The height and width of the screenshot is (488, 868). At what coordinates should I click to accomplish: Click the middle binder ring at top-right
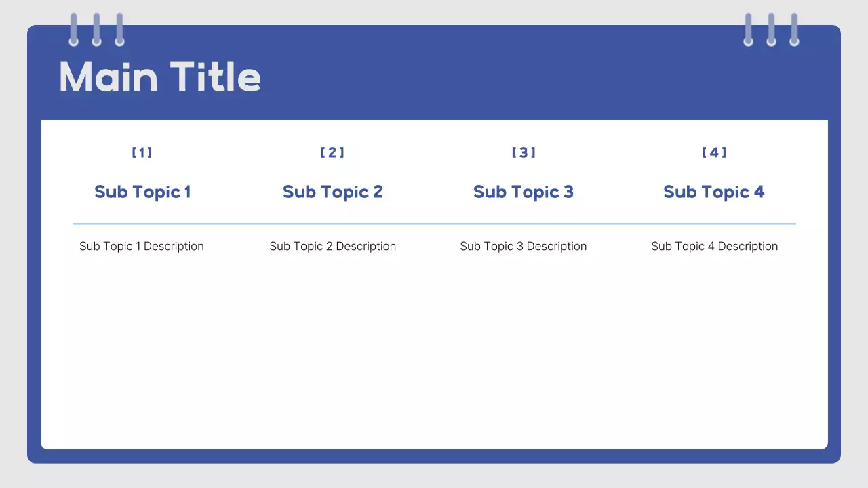(771, 29)
